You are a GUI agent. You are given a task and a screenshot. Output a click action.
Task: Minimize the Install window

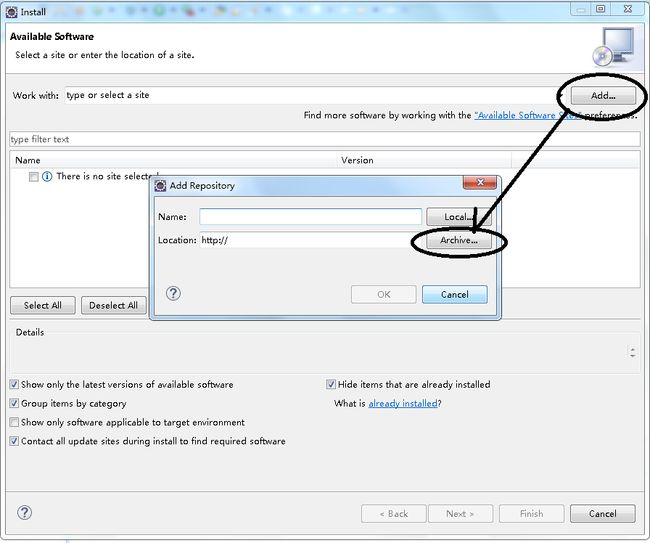click(x=581, y=9)
